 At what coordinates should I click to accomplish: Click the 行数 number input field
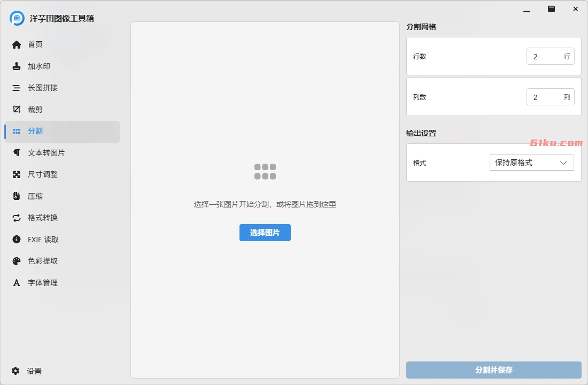[551, 56]
